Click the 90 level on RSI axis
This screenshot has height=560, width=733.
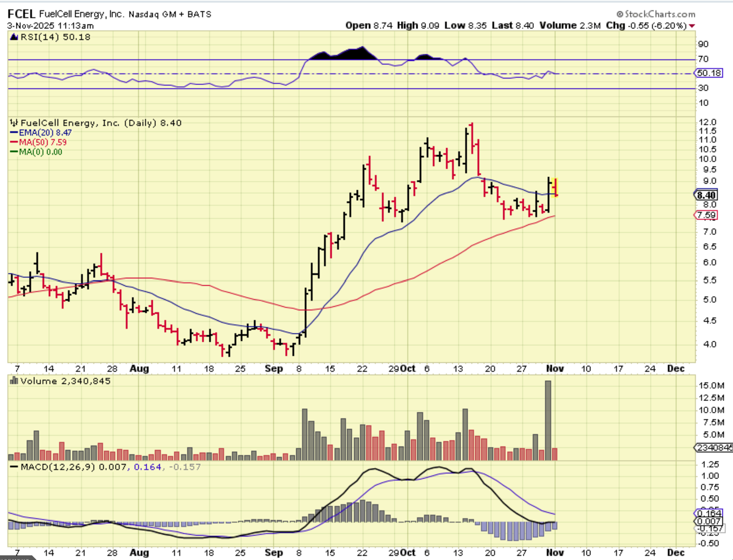point(703,44)
